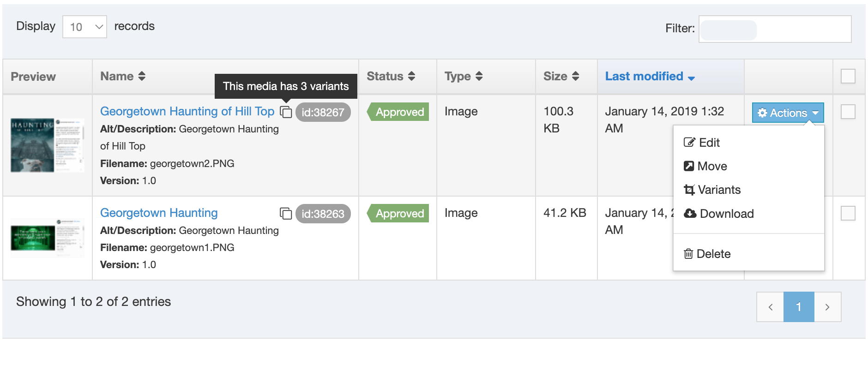
Task: Click variants copy icon beside Georgetown Haunting of Hill Top
Action: [286, 112]
